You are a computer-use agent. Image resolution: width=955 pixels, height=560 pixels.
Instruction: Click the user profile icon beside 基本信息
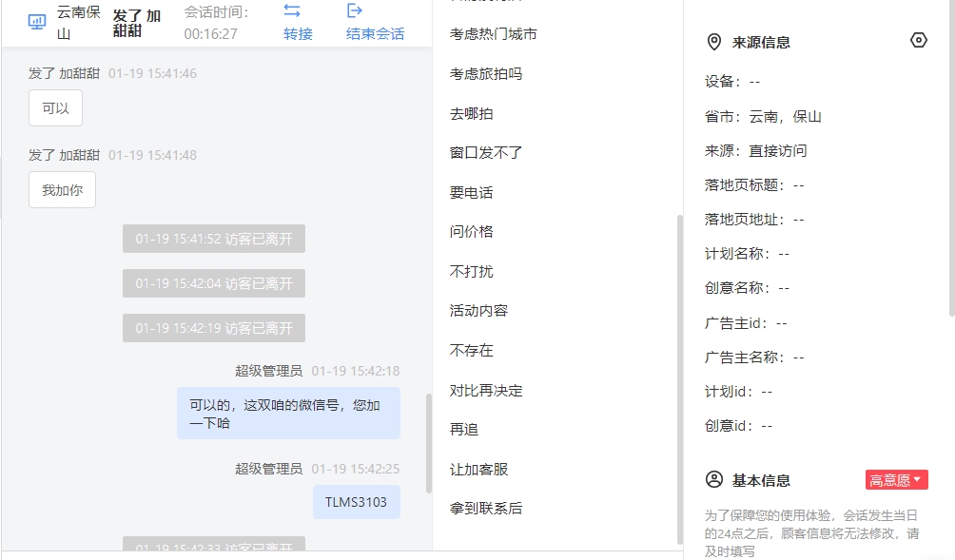[713, 479]
